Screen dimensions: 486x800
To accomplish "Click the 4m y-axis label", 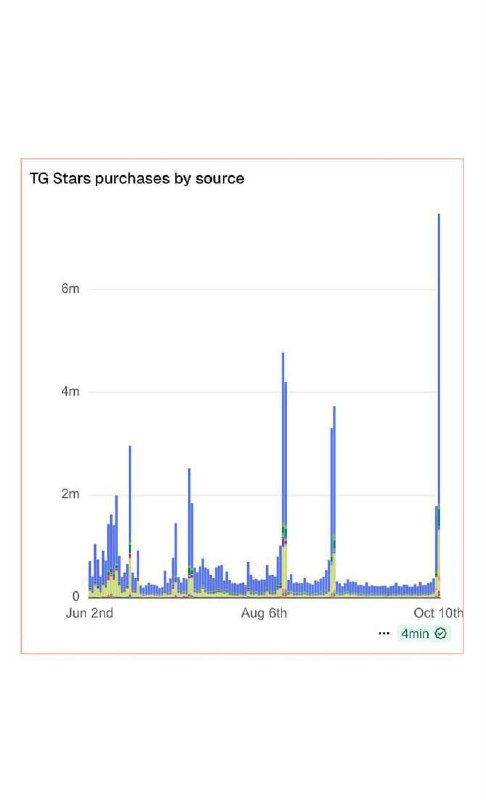I will point(70,391).
